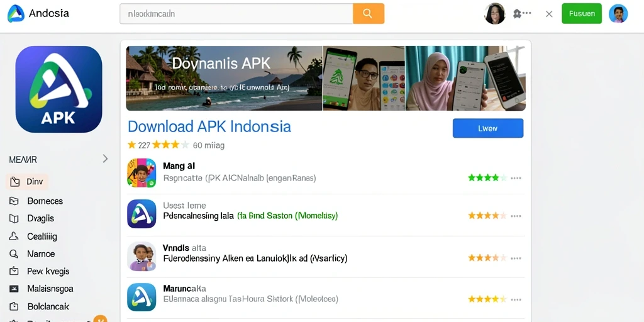Open the Bomeces sidebar item
Screen dimensions: 644x322
(36, 201)
